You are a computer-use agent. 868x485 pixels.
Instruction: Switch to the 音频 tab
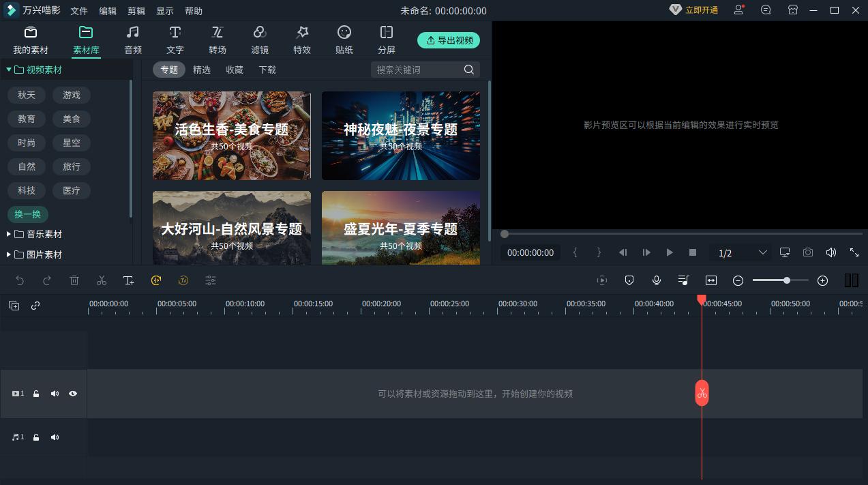tap(132, 40)
